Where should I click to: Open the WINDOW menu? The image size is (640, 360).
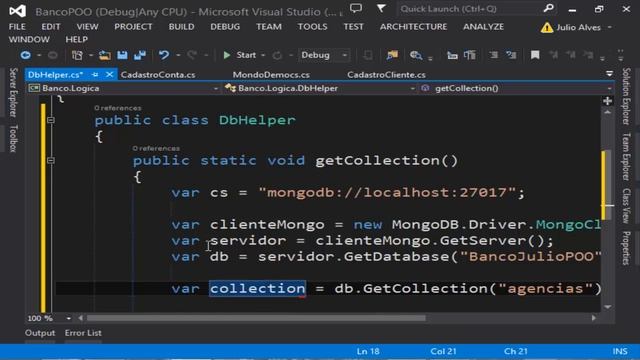(x=29, y=40)
